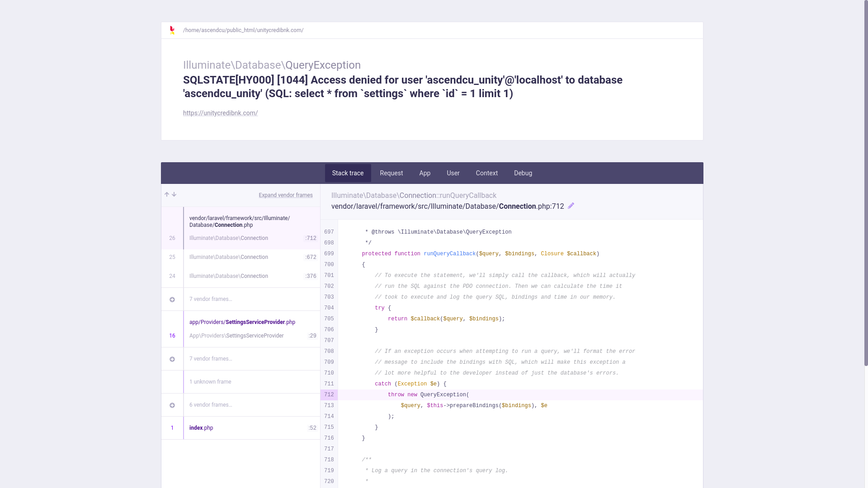The width and height of the screenshot is (868, 488).
Task: Click the down arrow frame navigation icon
Action: (174, 195)
